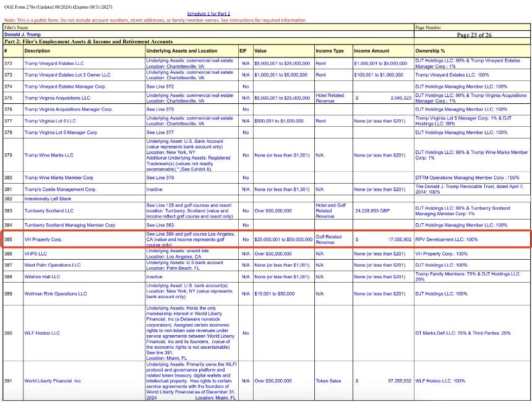Click the Intentionally Left Blank row
This screenshot has width=532, height=402.
(x=48, y=199)
